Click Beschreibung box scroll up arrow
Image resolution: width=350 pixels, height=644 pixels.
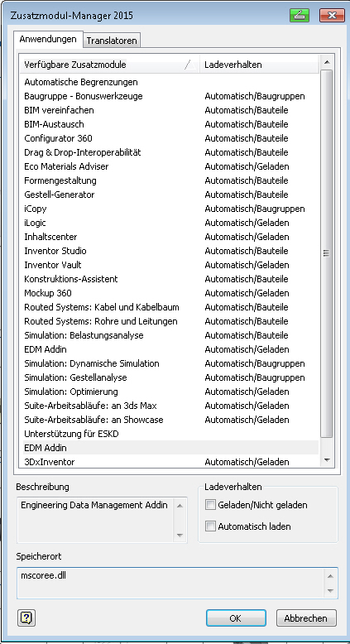tap(180, 506)
